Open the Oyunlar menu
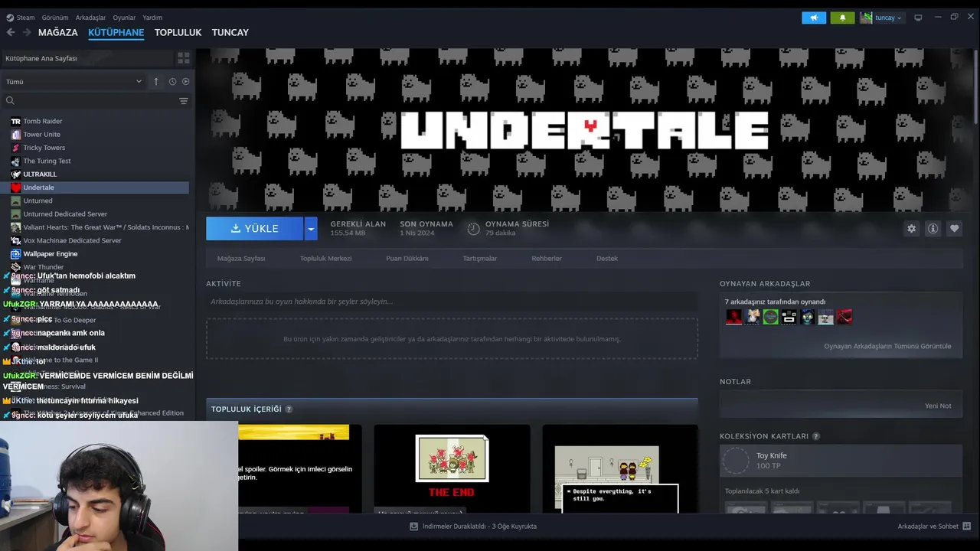The image size is (980, 551). tap(124, 18)
